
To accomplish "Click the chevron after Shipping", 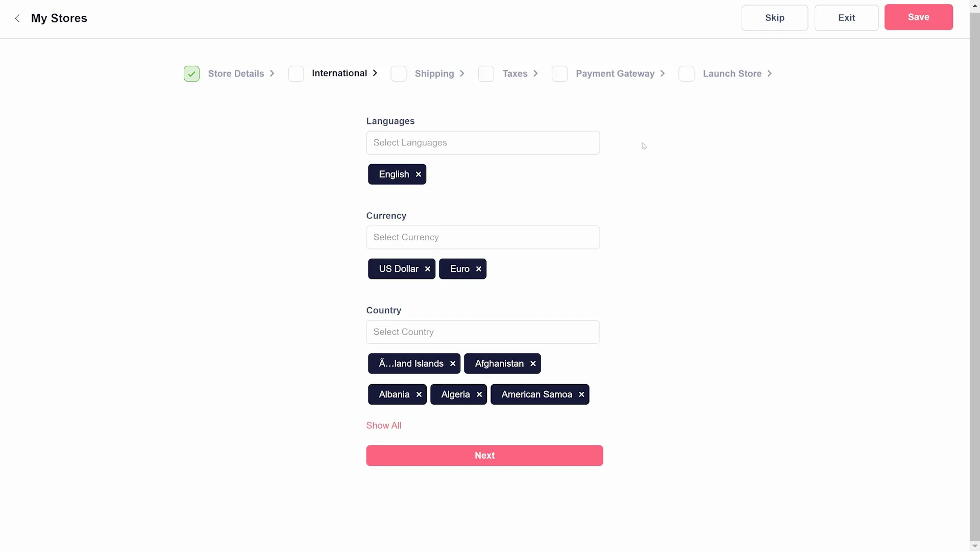I will [x=462, y=73].
